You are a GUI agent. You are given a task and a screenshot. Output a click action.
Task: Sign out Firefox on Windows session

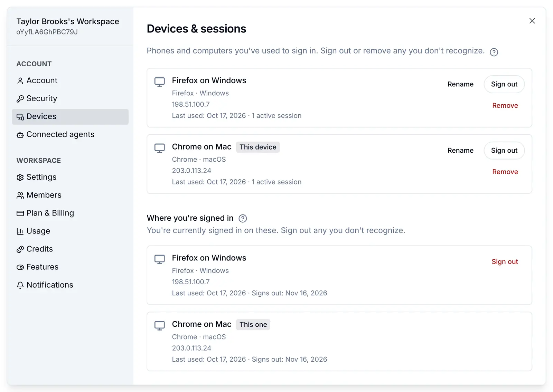[x=505, y=262]
